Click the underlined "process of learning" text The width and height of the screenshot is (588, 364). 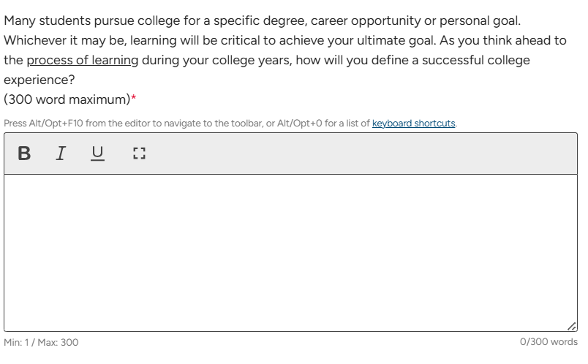coord(82,60)
